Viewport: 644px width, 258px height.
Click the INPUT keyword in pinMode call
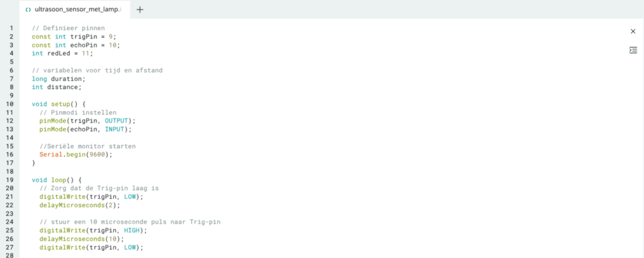115,129
